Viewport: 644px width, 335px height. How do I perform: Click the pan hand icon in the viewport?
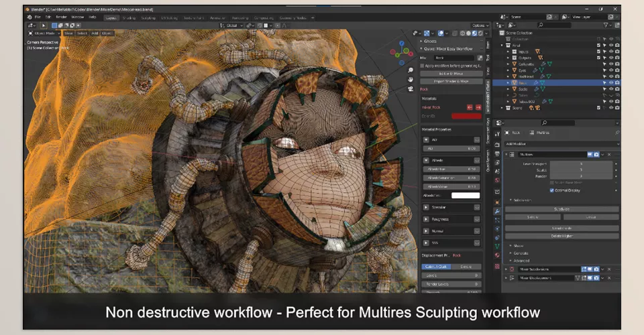click(411, 80)
